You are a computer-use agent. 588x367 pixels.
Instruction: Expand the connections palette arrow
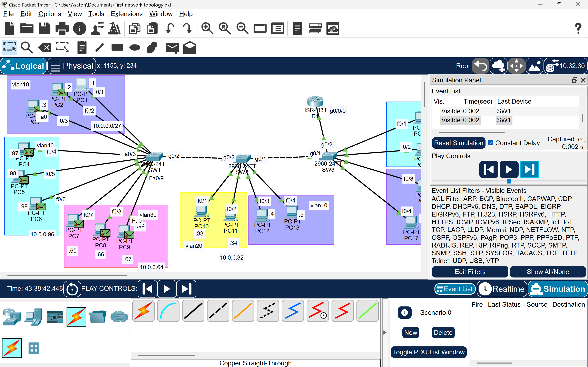(385, 333)
